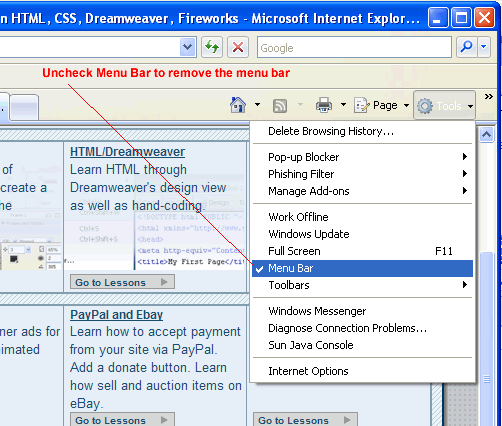Image resolution: width=502 pixels, height=426 pixels.
Task: Expand the toolbar overflow chevrons
Action: (x=489, y=97)
